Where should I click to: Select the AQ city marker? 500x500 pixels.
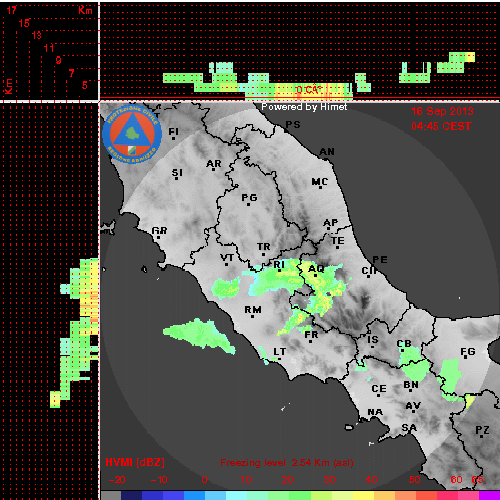click(315, 275)
